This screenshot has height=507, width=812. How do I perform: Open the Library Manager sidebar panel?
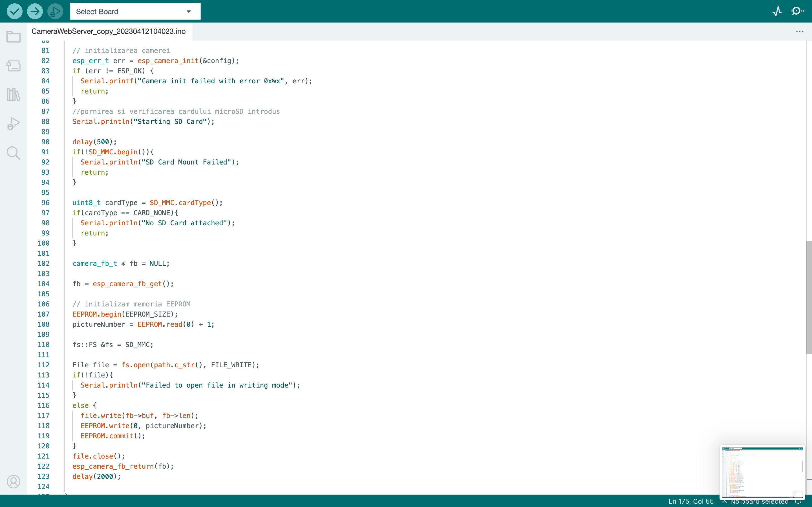click(x=14, y=95)
